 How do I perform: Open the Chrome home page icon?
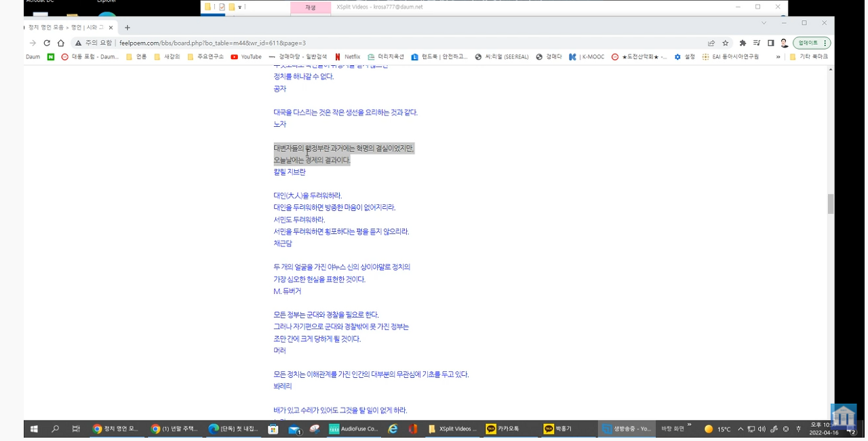(x=60, y=43)
